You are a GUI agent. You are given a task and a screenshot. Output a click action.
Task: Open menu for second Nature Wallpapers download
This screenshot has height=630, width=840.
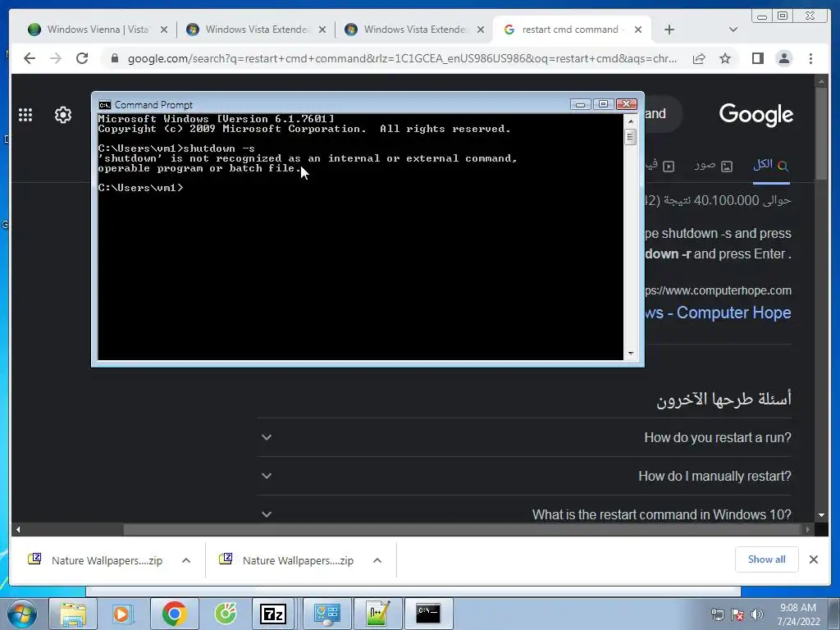click(x=377, y=560)
